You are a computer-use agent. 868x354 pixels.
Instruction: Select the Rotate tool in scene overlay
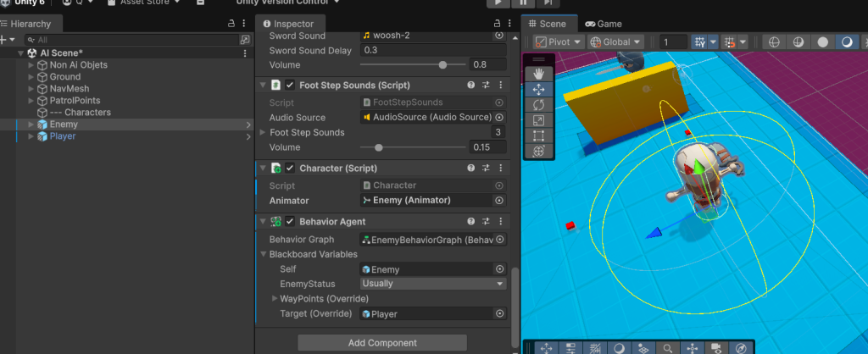coord(538,104)
